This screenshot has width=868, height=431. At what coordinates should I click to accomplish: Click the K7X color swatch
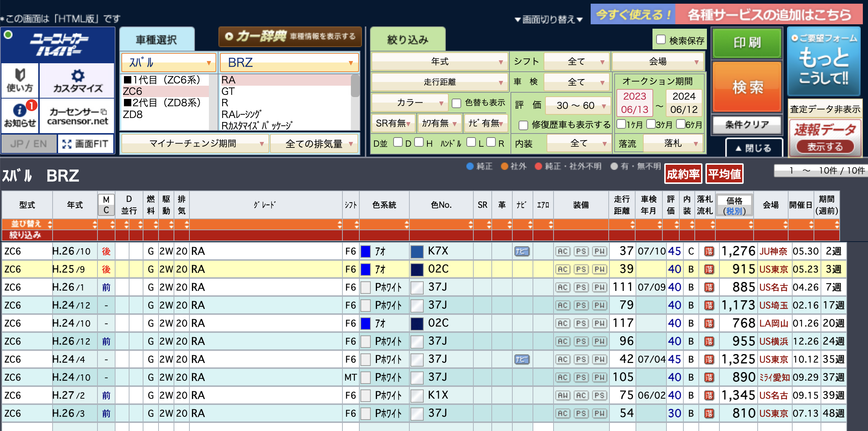417,252
